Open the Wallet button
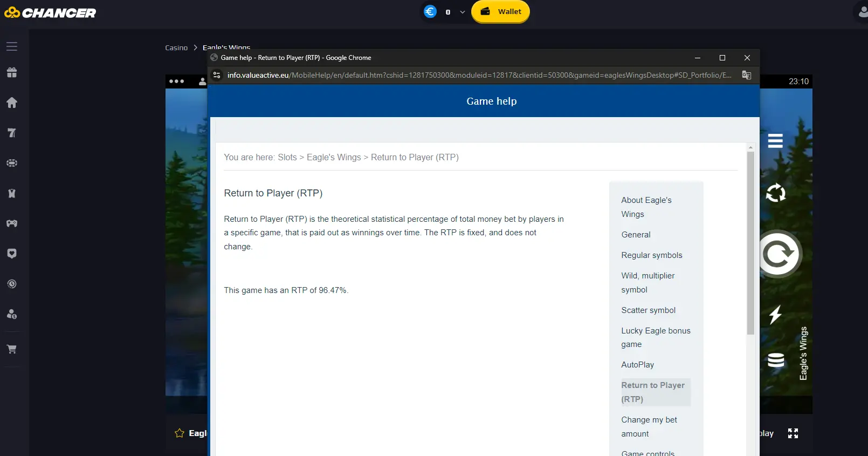Image resolution: width=868 pixels, height=456 pixels. (x=500, y=11)
